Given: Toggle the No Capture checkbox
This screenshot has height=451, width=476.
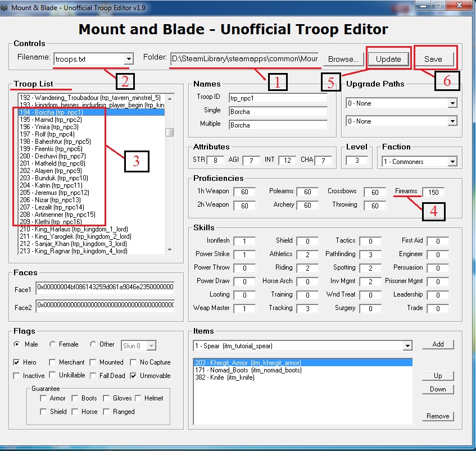Looking at the screenshot, I should click(x=133, y=362).
